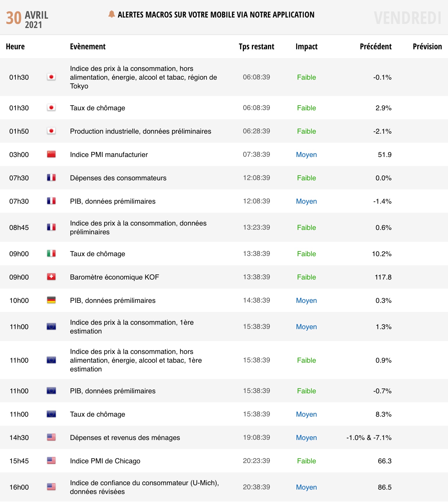Click the EU flag in Taux de chômage 11h00 row
Viewport: 448px width, 503px height.
(x=51, y=414)
